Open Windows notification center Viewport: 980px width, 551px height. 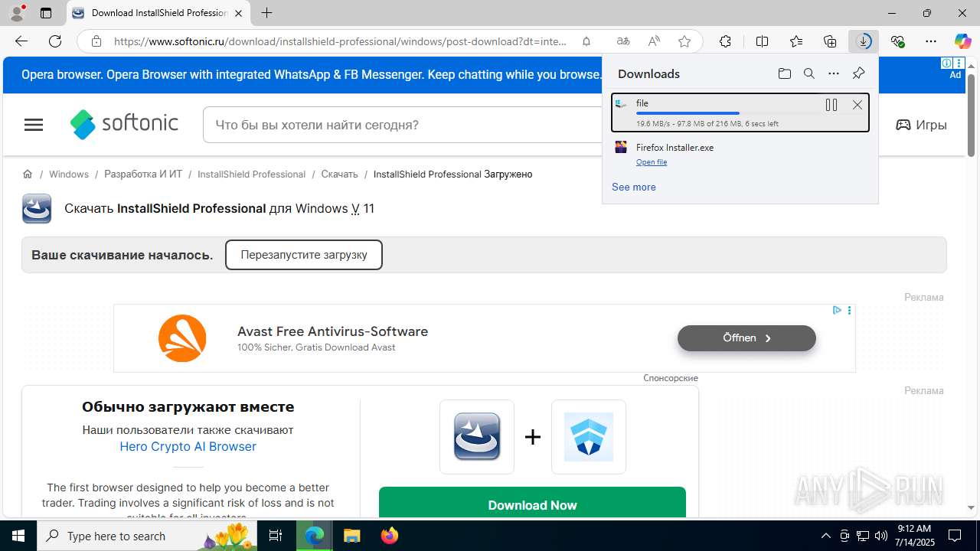955,536
